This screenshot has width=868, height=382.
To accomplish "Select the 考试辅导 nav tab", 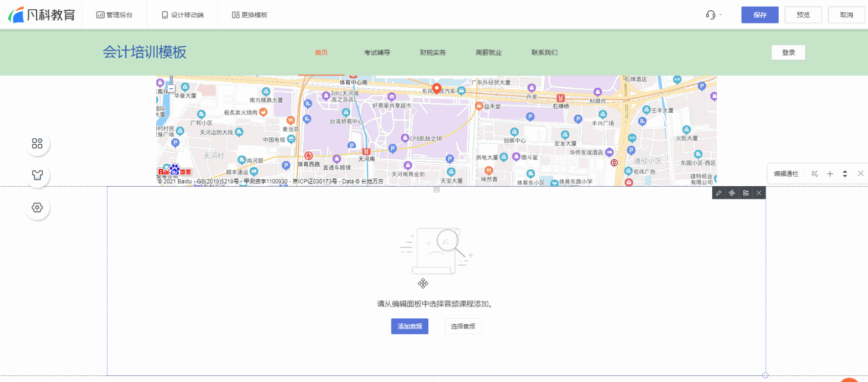I will 377,53.
